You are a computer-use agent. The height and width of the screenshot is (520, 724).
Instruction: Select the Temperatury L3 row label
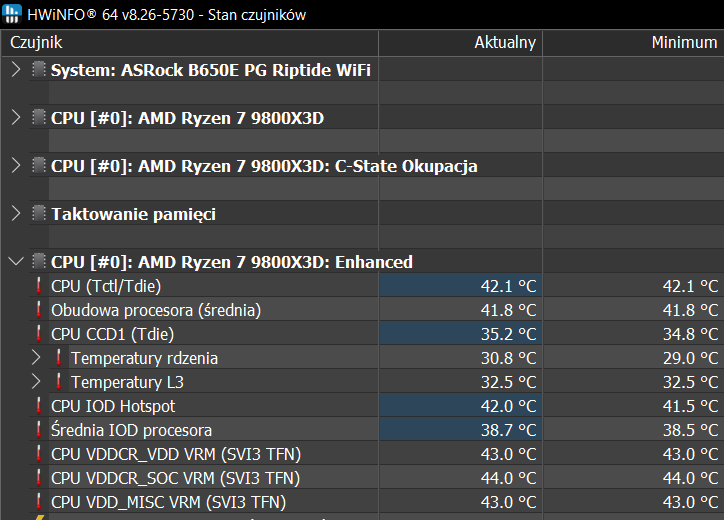tap(127, 382)
